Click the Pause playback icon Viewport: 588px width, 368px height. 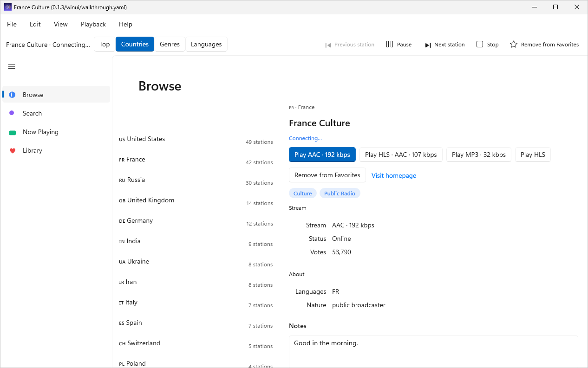coord(390,45)
